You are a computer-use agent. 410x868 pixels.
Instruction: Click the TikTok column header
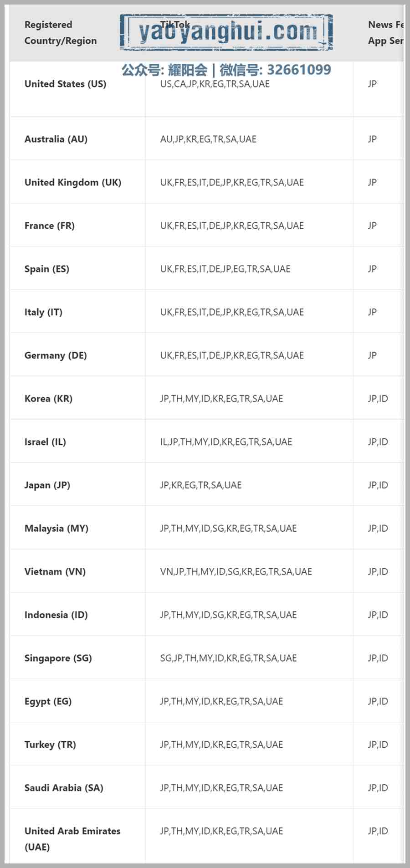(175, 25)
